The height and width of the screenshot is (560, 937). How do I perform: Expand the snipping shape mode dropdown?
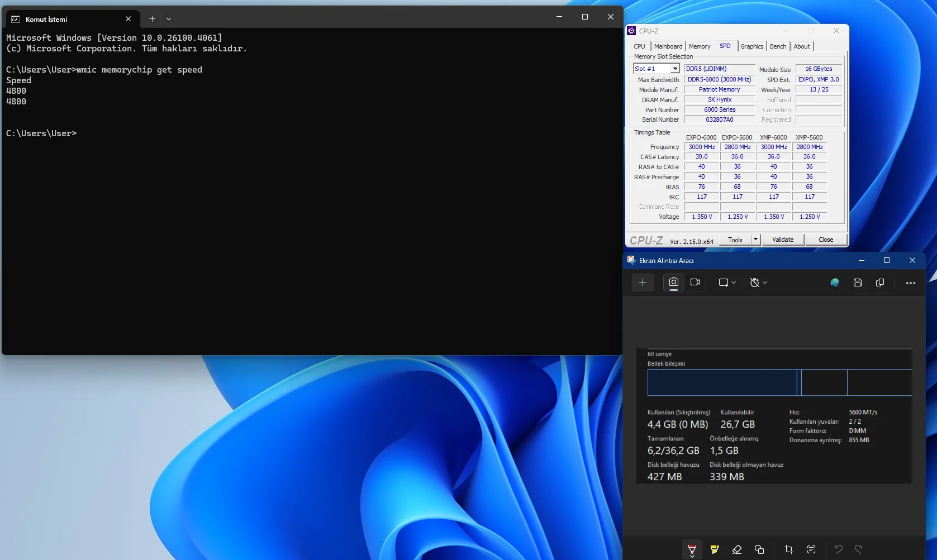727,283
